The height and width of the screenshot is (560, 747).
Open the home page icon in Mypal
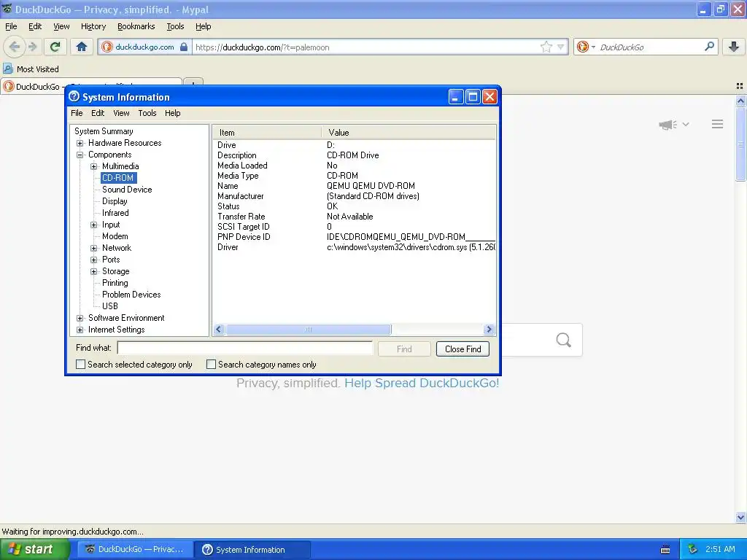coord(82,47)
